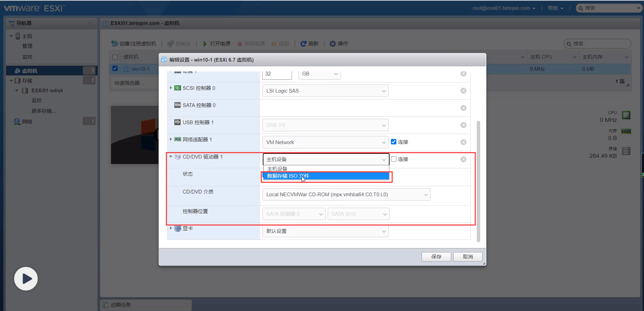Select 管理 under 主机

coord(27,46)
